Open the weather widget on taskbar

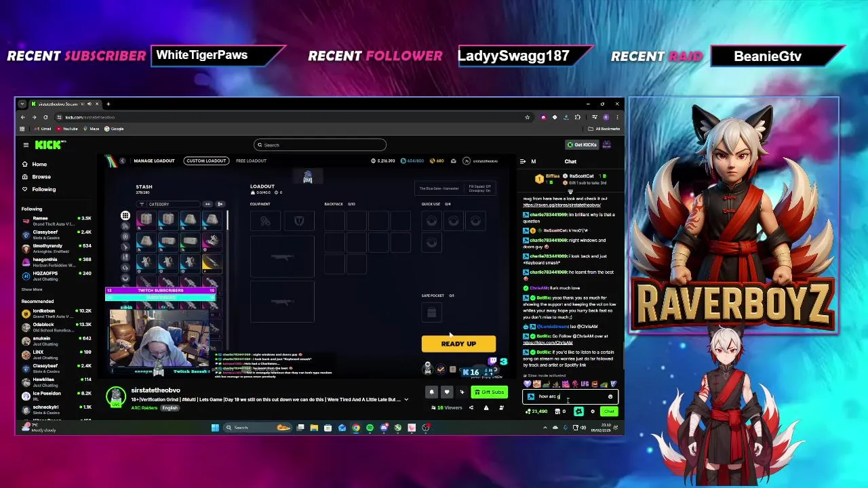point(39,428)
